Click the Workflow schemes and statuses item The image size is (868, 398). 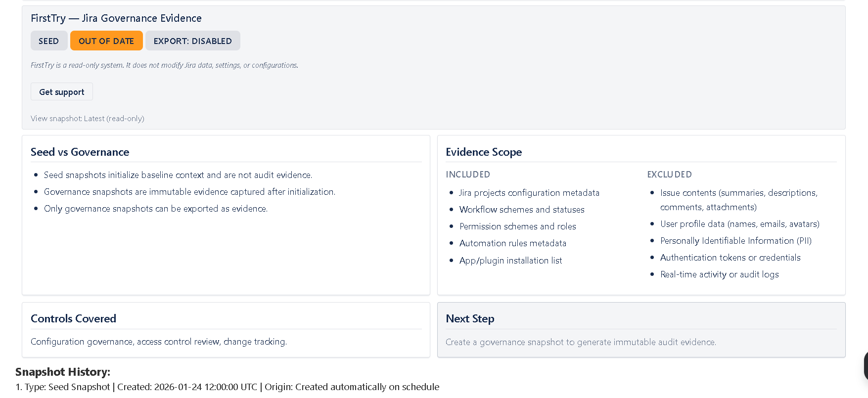pos(522,209)
